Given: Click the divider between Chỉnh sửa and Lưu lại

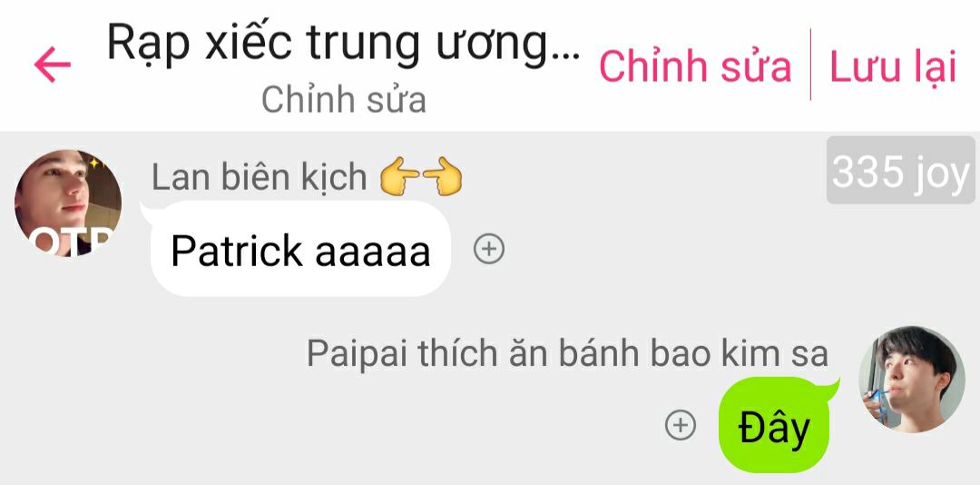Looking at the screenshot, I should [810, 64].
